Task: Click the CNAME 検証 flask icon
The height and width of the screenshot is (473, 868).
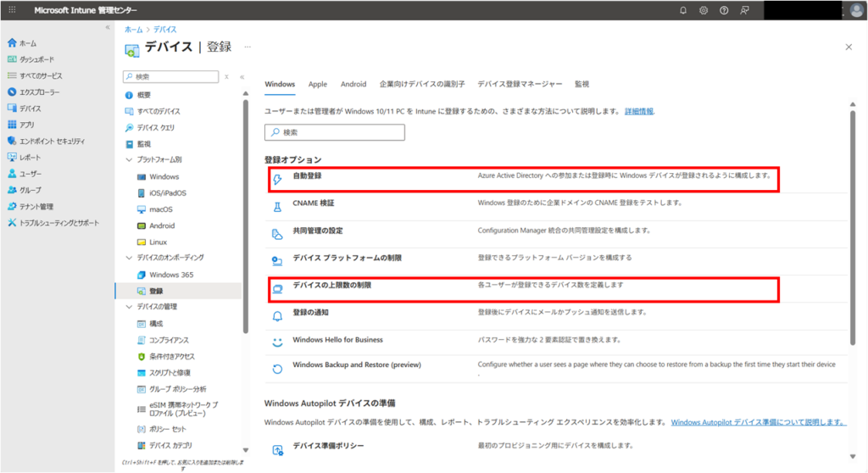Action: [277, 205]
